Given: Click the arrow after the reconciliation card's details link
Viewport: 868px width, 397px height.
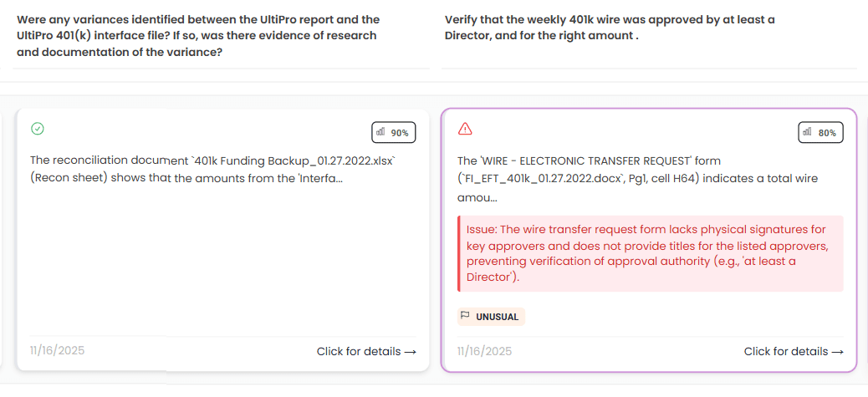Looking at the screenshot, I should pyautogui.click(x=410, y=352).
